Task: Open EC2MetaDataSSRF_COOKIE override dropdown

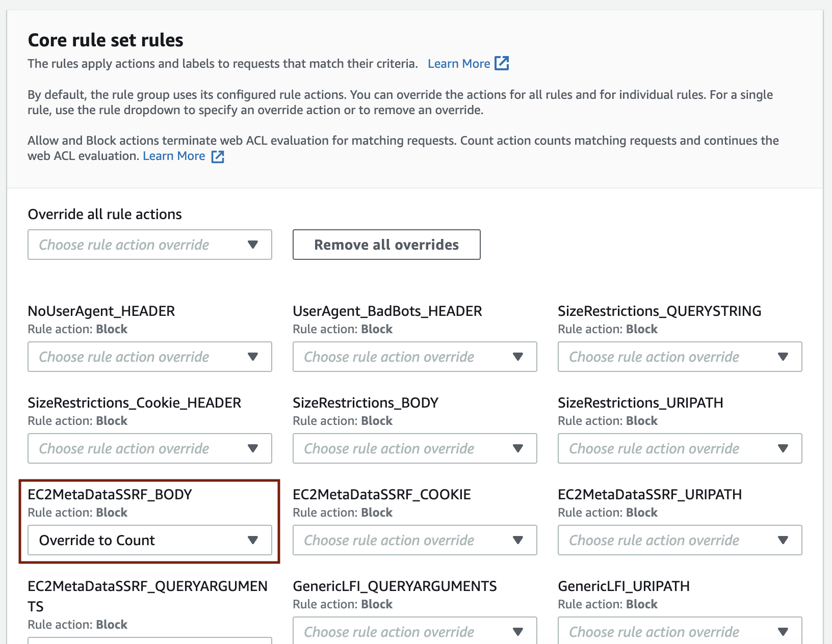Action: point(414,540)
